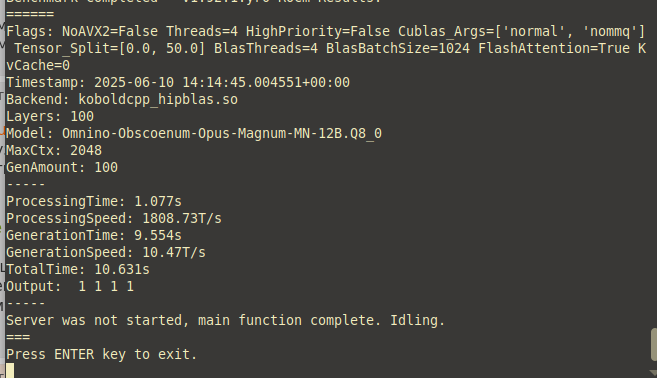This screenshot has width=657, height=378.
Task: Click the Output: 1 1 1 1 line
Action: coord(70,287)
